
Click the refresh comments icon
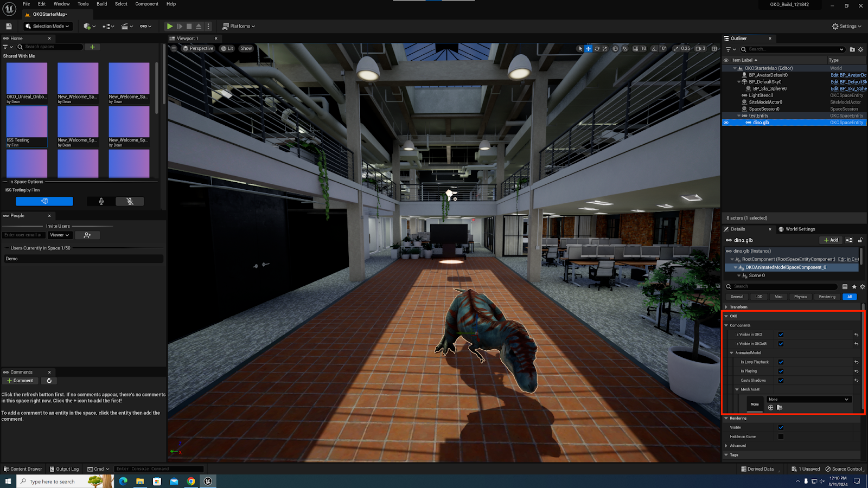point(49,381)
